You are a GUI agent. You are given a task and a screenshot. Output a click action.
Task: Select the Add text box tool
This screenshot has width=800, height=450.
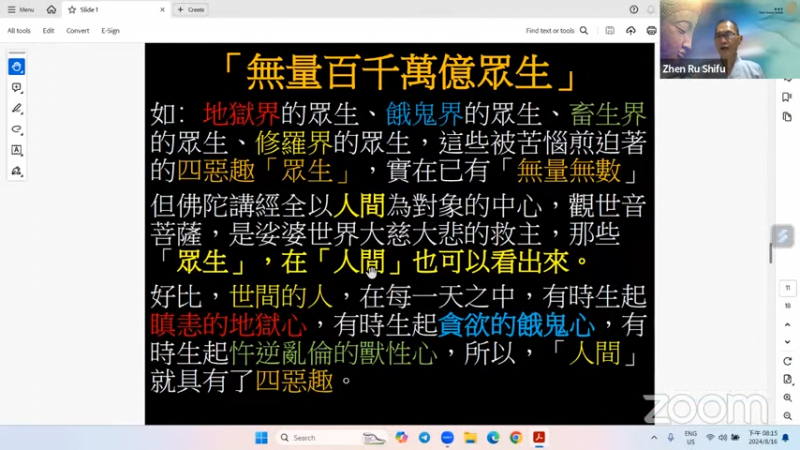(17, 150)
